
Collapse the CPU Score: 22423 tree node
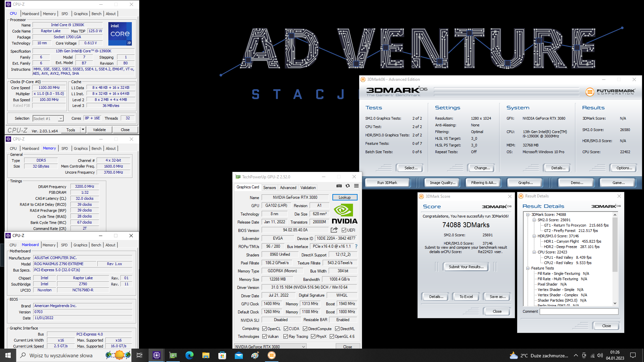[534, 252]
